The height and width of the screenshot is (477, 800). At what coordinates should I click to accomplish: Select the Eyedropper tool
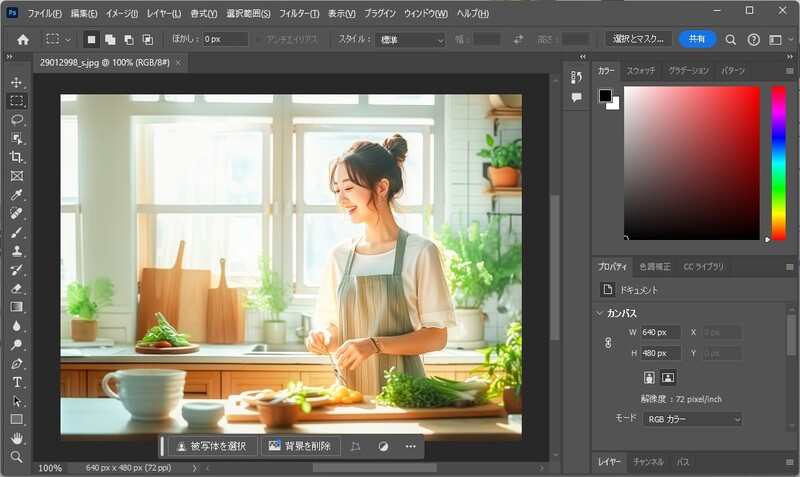[x=16, y=195]
